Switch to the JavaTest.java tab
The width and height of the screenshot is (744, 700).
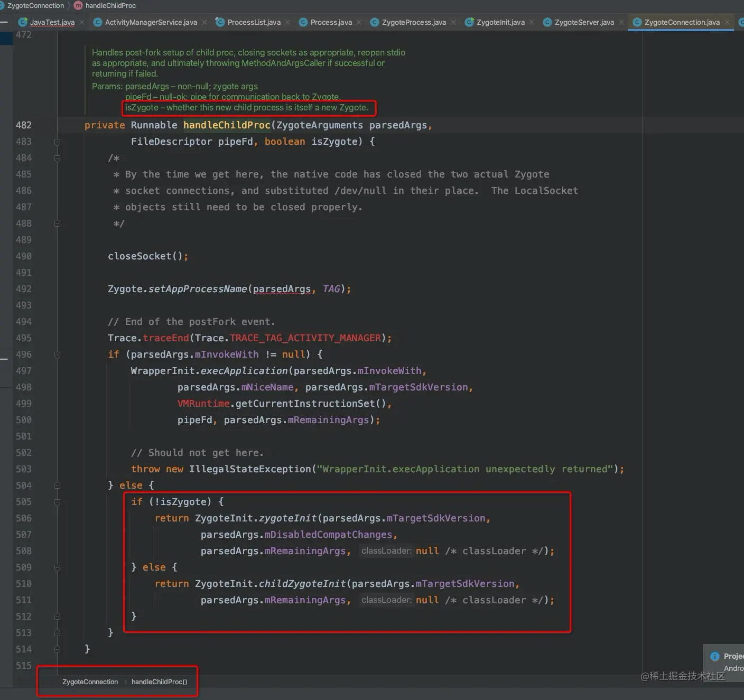pyautogui.click(x=52, y=22)
